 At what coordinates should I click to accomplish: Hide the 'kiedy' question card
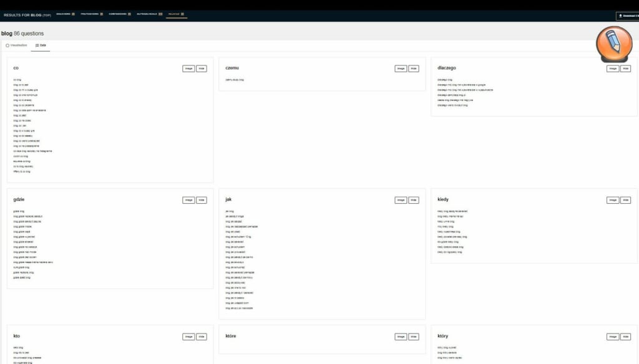(625, 200)
